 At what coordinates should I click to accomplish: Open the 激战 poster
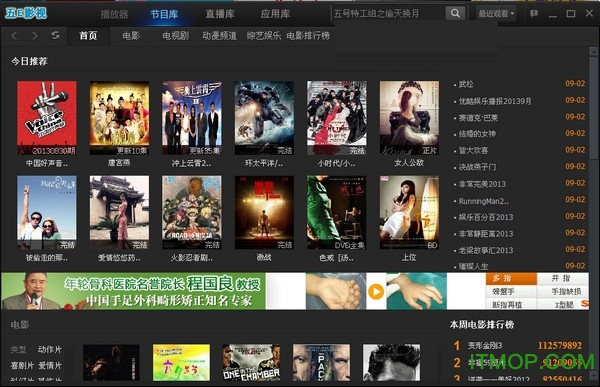click(264, 212)
